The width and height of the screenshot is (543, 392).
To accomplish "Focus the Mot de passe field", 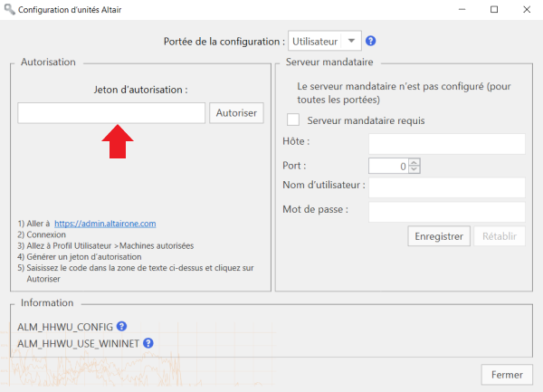I will coord(447,212).
